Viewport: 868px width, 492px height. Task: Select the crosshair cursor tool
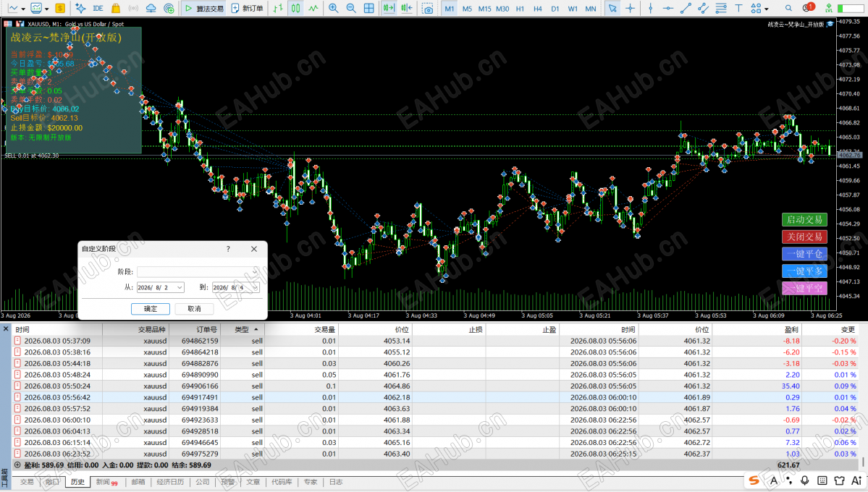(630, 8)
